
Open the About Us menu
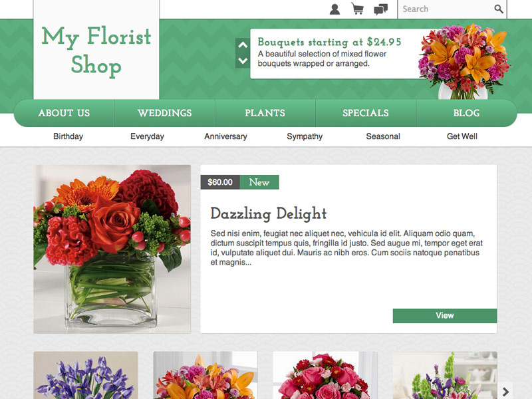click(64, 113)
